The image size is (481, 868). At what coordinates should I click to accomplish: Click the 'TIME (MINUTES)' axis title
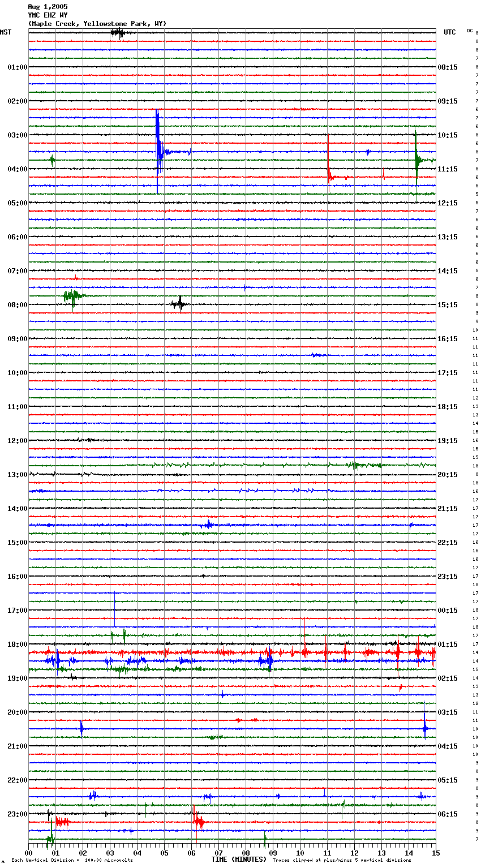(239, 860)
